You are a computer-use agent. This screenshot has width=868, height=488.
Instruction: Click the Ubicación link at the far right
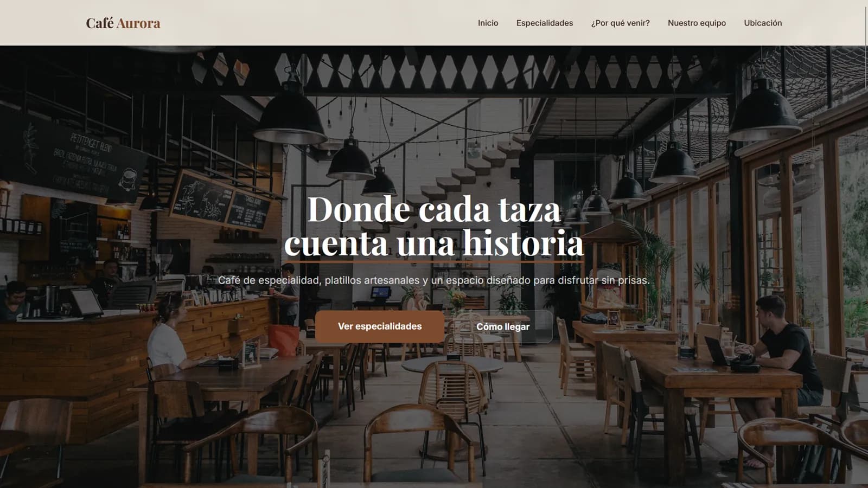(x=763, y=23)
